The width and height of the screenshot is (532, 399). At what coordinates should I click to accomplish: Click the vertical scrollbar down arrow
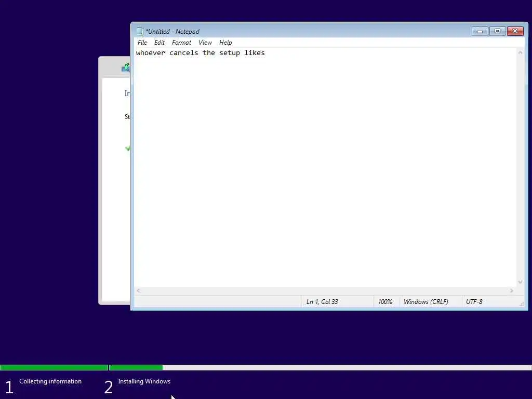pos(520,282)
